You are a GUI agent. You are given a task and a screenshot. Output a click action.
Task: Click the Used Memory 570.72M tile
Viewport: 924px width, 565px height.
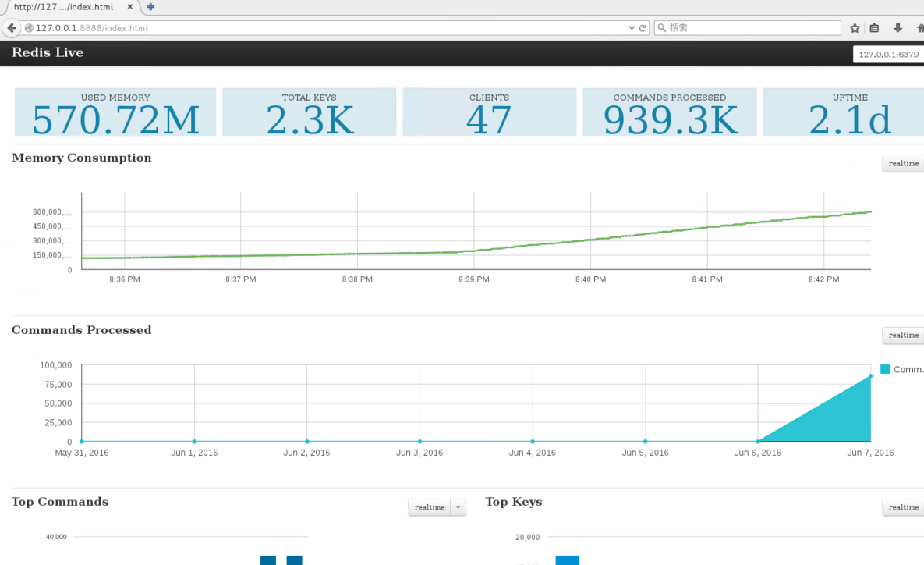click(x=115, y=112)
